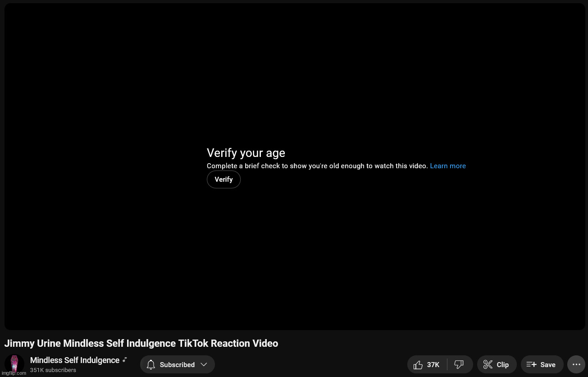588x377 pixels.
Task: Click the thumbs-up like icon
Action: pyautogui.click(x=418, y=365)
